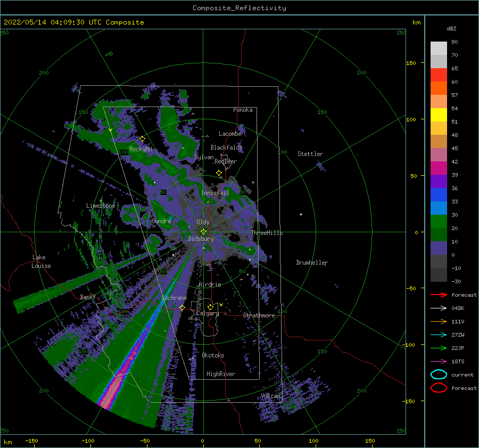Click the Blackfalds label
Image resolution: width=479 pixels, height=448 pixels.
coord(226,148)
